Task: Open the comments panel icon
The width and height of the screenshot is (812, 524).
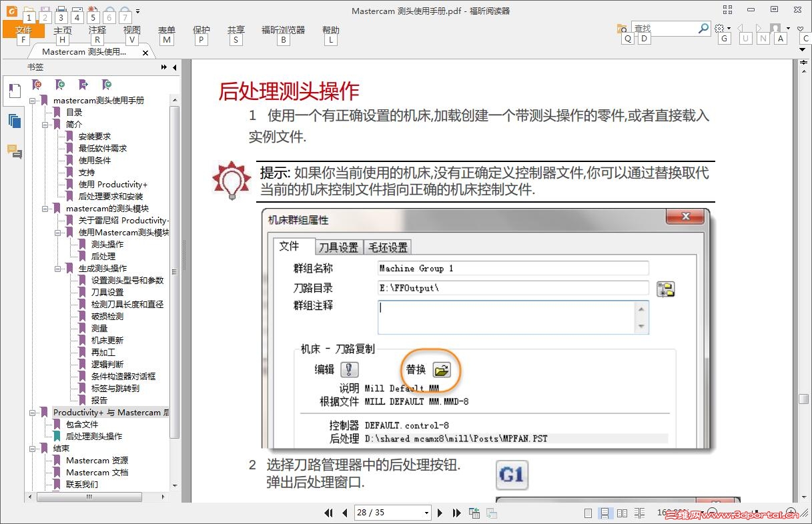Action: click(14, 151)
